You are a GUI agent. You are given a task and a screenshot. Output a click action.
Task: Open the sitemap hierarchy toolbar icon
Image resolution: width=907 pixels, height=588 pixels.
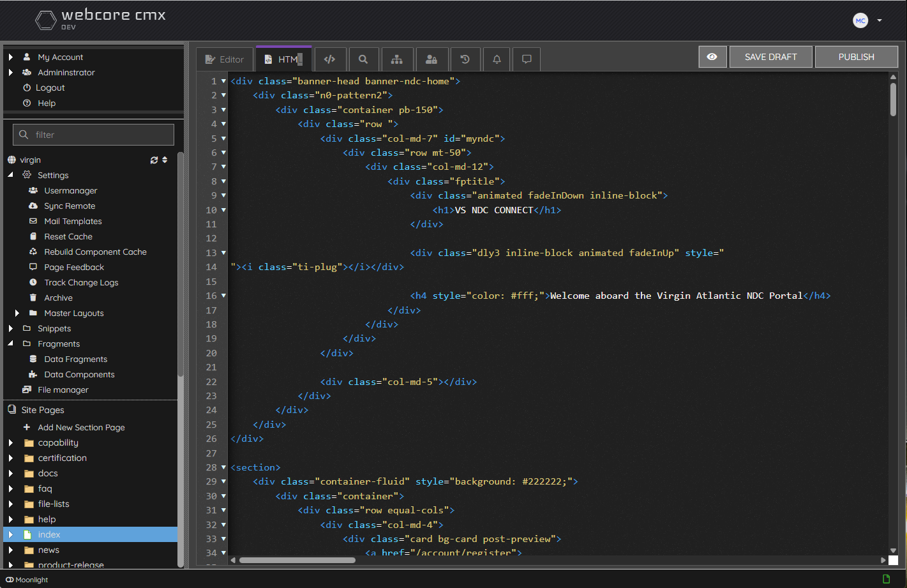pos(397,59)
